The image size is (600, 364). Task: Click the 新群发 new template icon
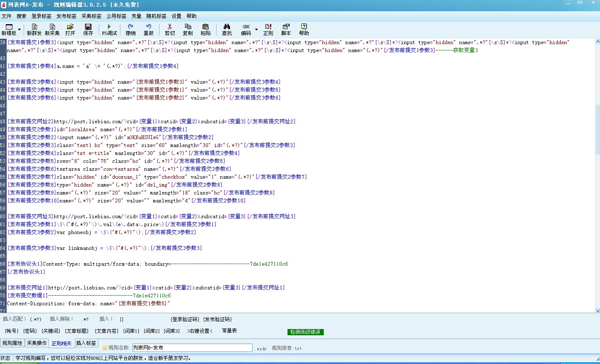click(x=34, y=29)
